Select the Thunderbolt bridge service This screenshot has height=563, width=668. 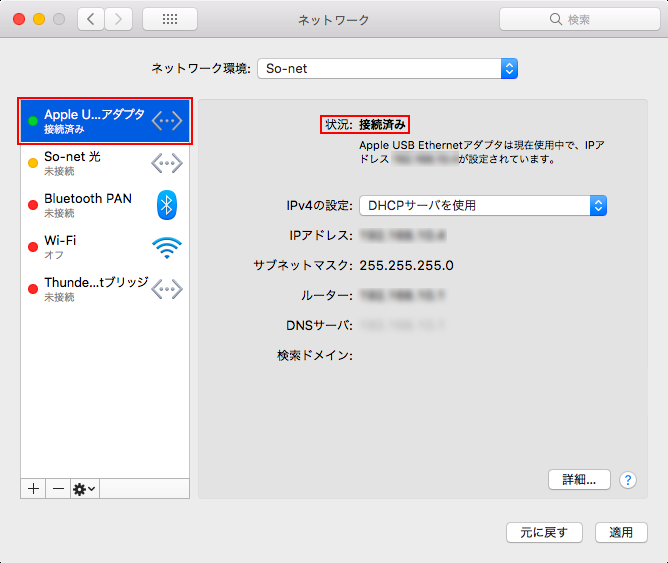point(94,289)
